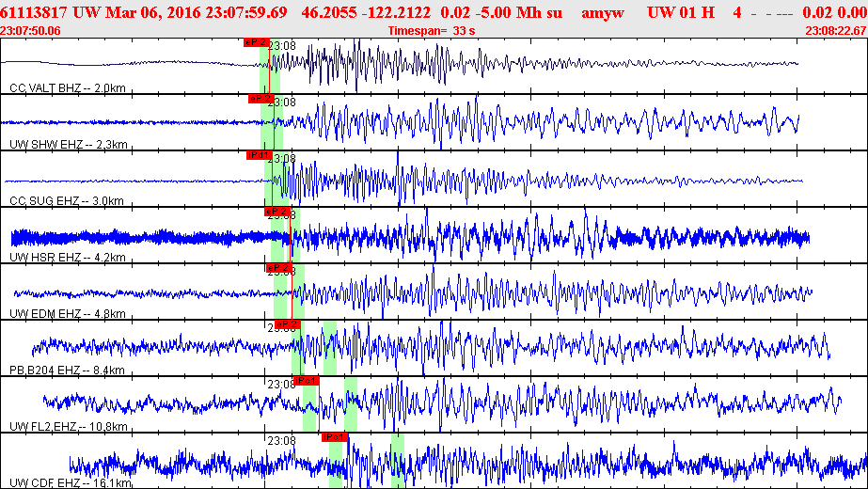Select the iPc1 pick flag on FL2 trace

tap(306, 381)
